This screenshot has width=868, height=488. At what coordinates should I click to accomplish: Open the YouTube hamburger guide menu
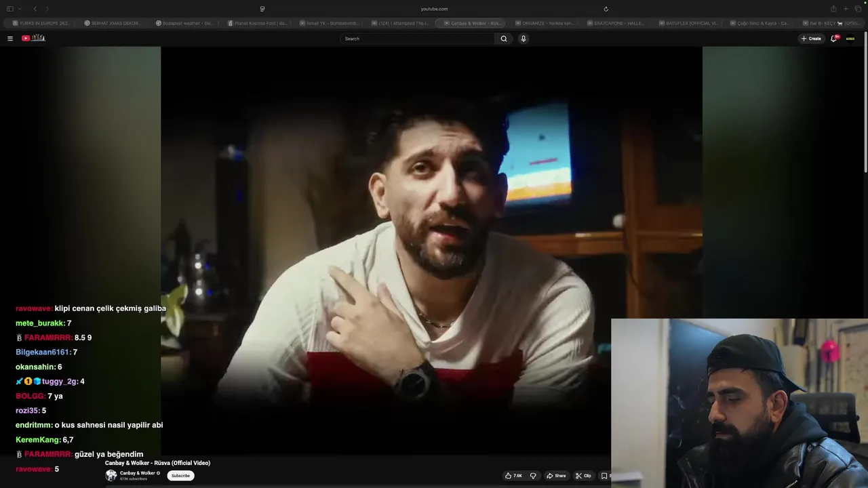click(x=10, y=39)
